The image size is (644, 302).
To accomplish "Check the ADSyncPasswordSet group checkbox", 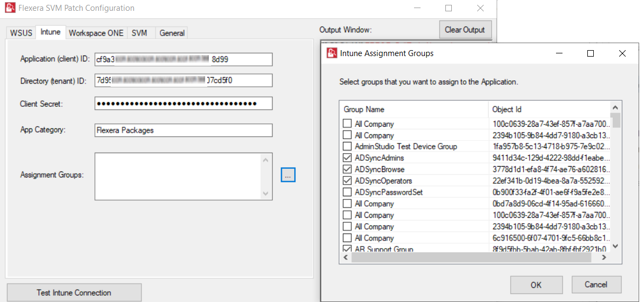I will click(x=348, y=192).
